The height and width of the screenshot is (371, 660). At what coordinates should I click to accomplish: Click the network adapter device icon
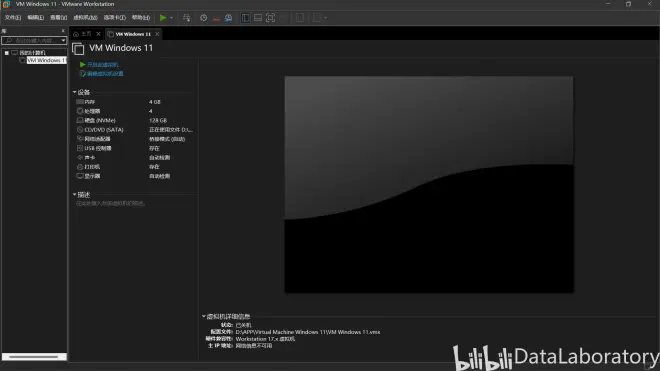point(80,139)
